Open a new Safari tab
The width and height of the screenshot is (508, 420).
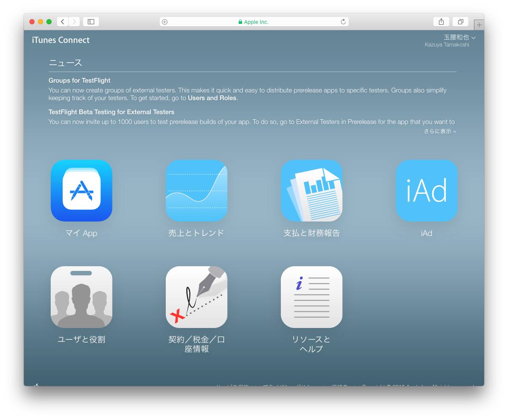[x=479, y=24]
